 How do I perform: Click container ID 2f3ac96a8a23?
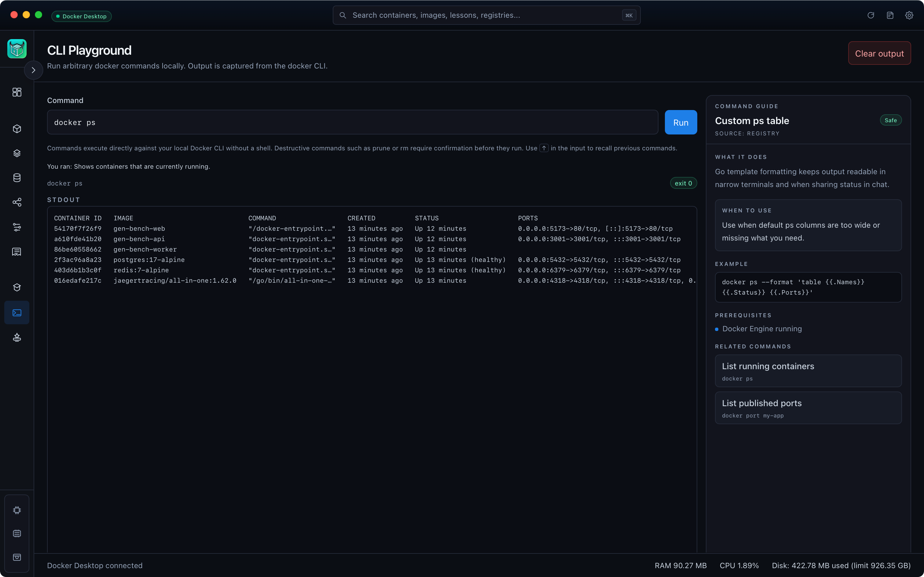pos(78,259)
